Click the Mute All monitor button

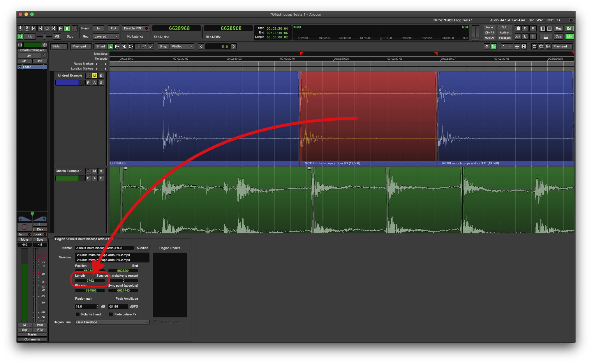(x=489, y=38)
